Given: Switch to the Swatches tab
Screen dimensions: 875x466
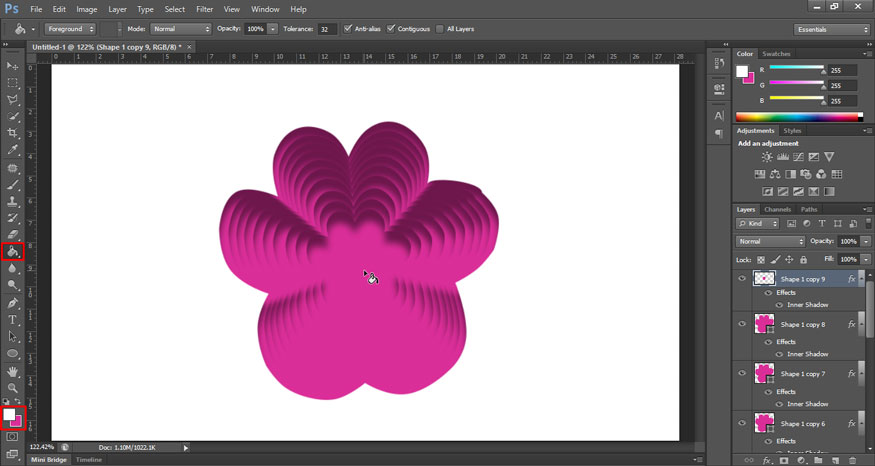Looking at the screenshot, I should click(x=776, y=53).
